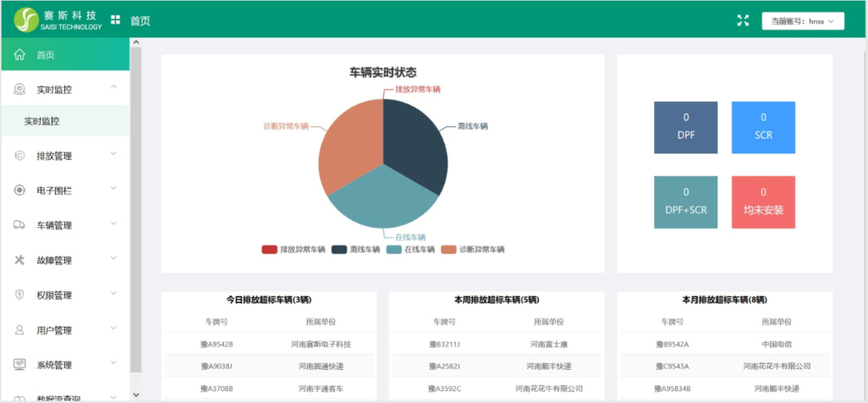Toggle the 离线车辆 legend entry

pyautogui.click(x=355, y=250)
